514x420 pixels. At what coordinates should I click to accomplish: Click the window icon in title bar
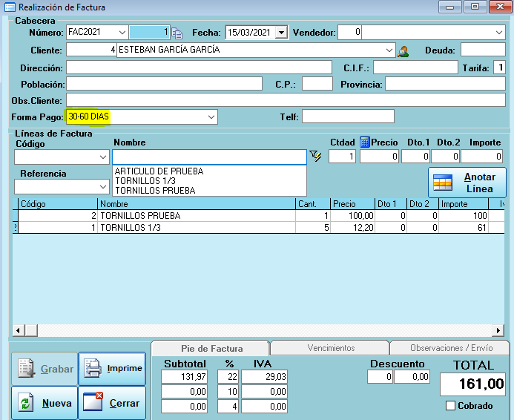[x=10, y=7]
